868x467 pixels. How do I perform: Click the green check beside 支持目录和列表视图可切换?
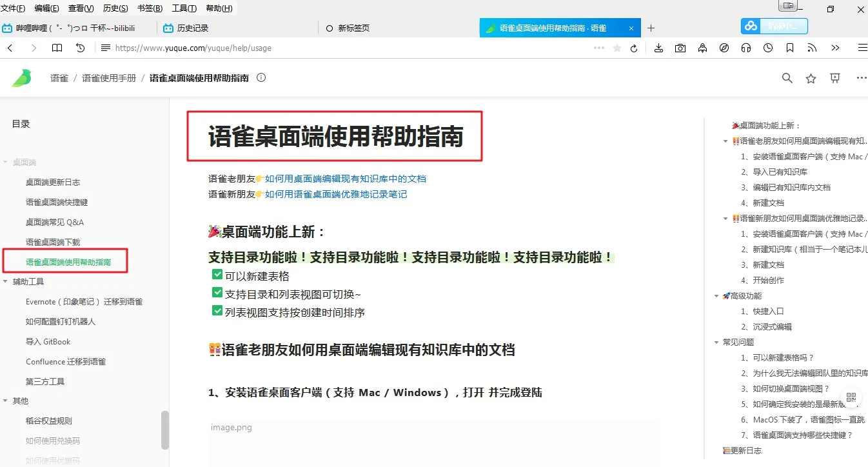[x=217, y=293]
